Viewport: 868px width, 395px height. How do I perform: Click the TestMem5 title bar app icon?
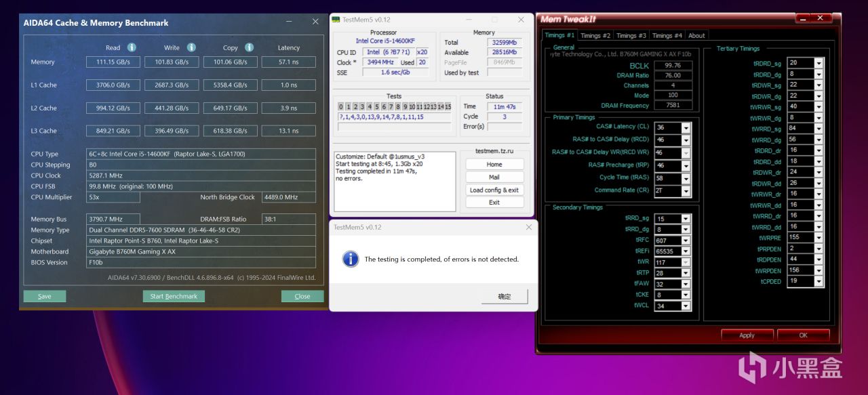tap(336, 20)
